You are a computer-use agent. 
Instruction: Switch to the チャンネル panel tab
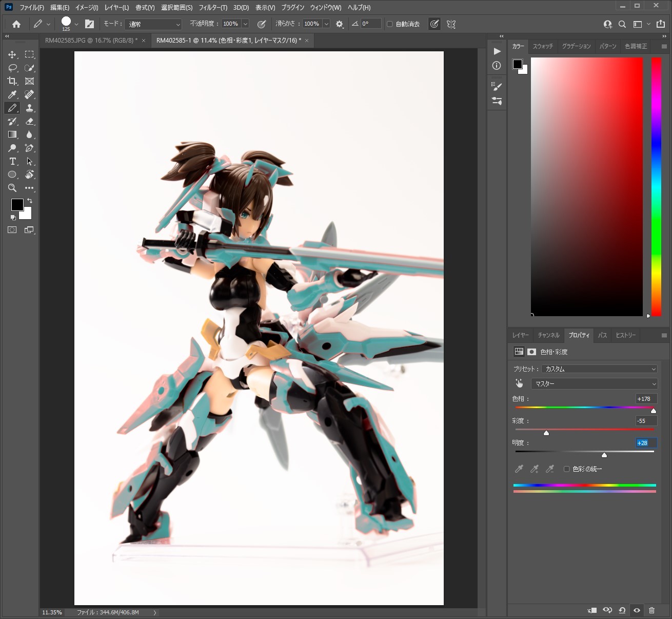(548, 335)
